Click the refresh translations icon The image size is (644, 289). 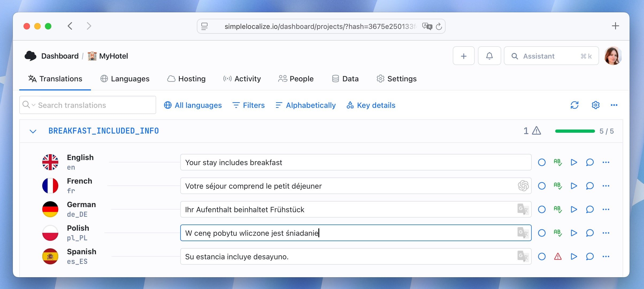(574, 105)
